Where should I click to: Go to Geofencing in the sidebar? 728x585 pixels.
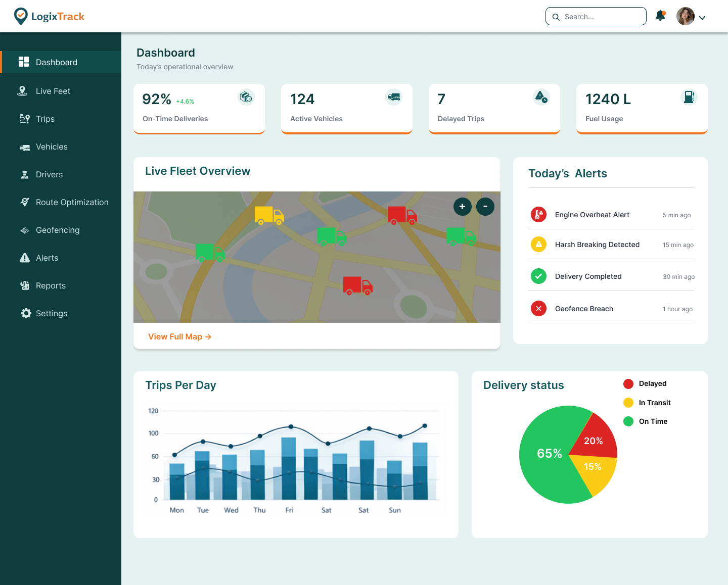pyautogui.click(x=58, y=230)
